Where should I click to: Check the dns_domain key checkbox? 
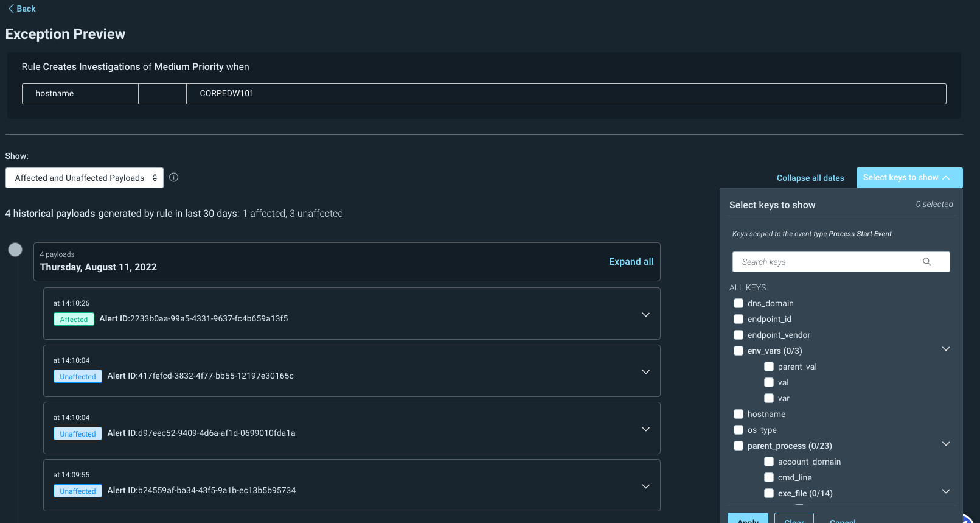click(x=738, y=303)
